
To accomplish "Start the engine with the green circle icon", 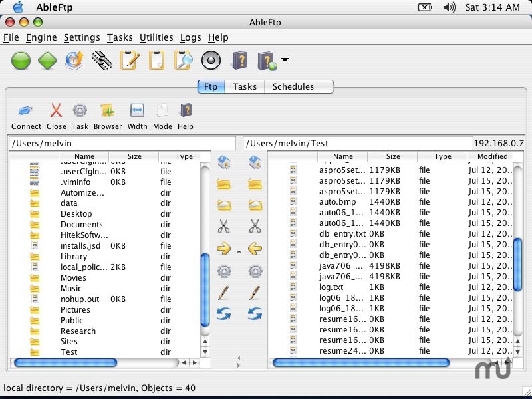I will point(21,61).
